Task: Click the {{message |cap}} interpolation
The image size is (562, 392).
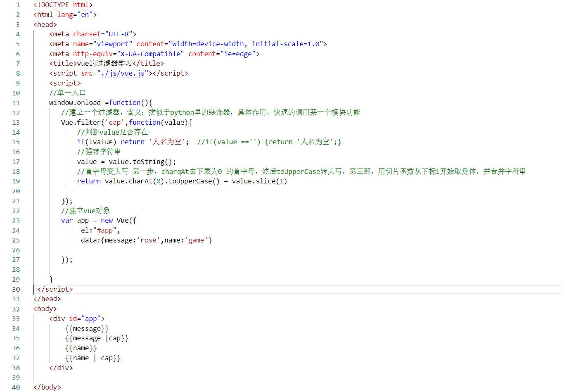Action: pyautogui.click(x=97, y=338)
